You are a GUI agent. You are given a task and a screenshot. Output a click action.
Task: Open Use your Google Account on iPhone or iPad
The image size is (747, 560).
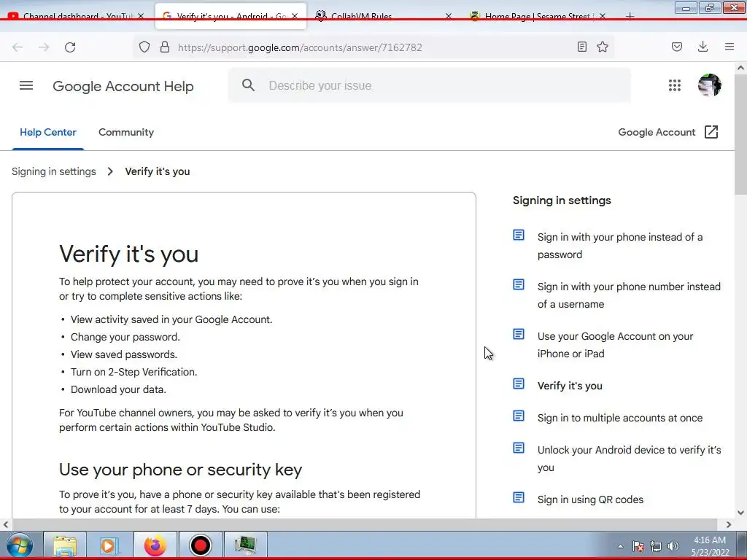tap(615, 345)
